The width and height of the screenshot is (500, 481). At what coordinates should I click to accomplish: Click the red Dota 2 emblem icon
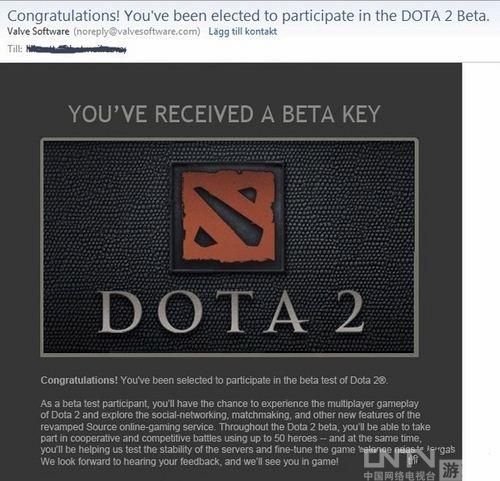pos(228,216)
